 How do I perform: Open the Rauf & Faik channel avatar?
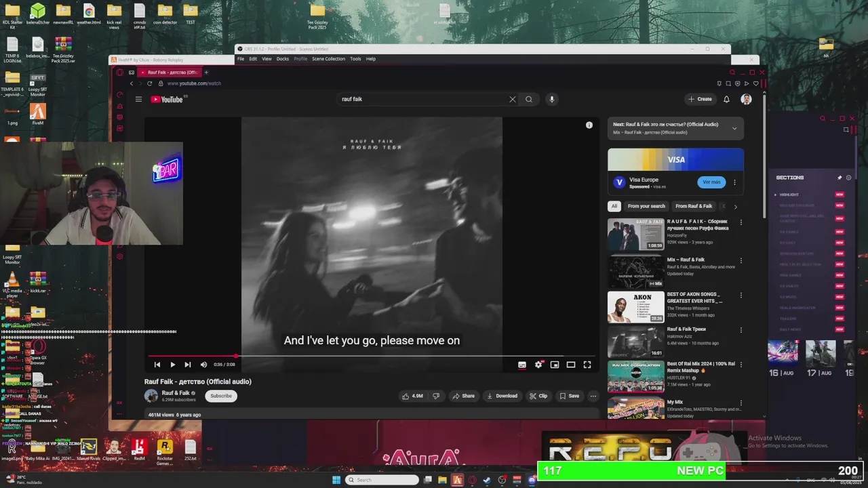[x=151, y=396]
